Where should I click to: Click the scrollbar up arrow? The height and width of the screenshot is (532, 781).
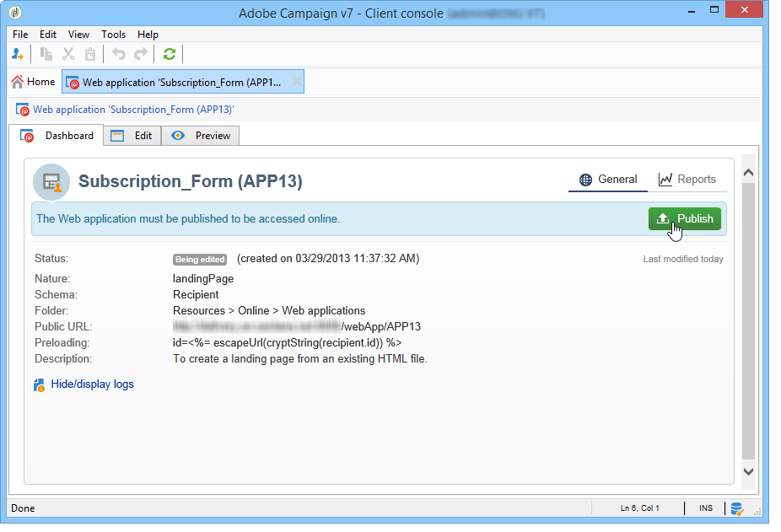tap(748, 172)
